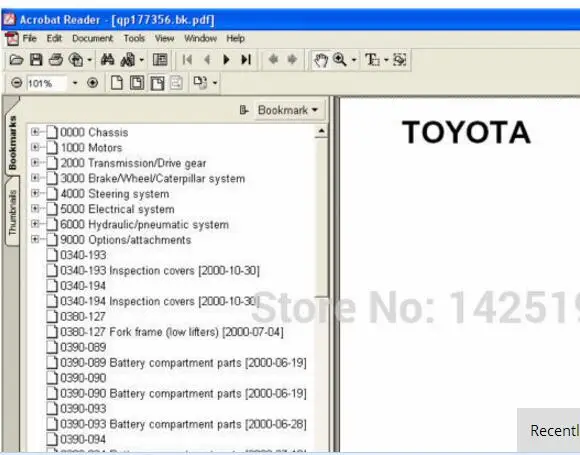Screen dimensions: 580x455
Task: Set Fit in Window page view
Action: (137, 82)
